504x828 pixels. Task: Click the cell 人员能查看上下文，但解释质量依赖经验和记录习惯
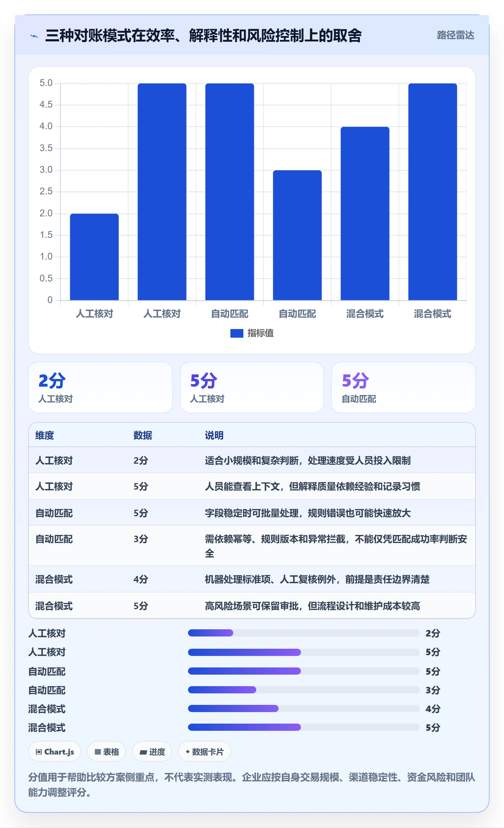tap(312, 486)
